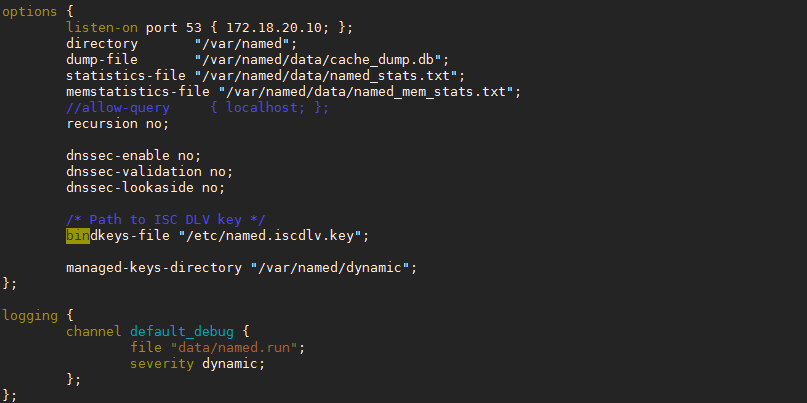This screenshot has height=403, width=807.
Task: Click the dnssec-lookaside no setting
Action: [146, 188]
